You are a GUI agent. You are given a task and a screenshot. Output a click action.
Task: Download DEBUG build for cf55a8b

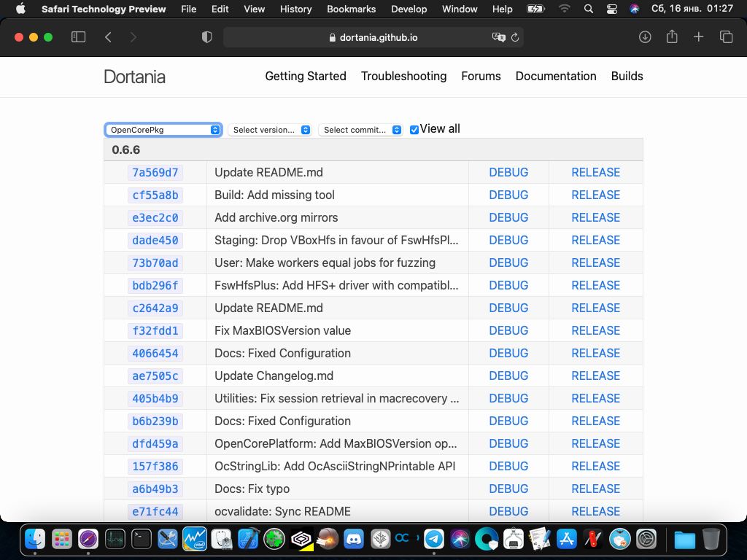[x=508, y=195]
